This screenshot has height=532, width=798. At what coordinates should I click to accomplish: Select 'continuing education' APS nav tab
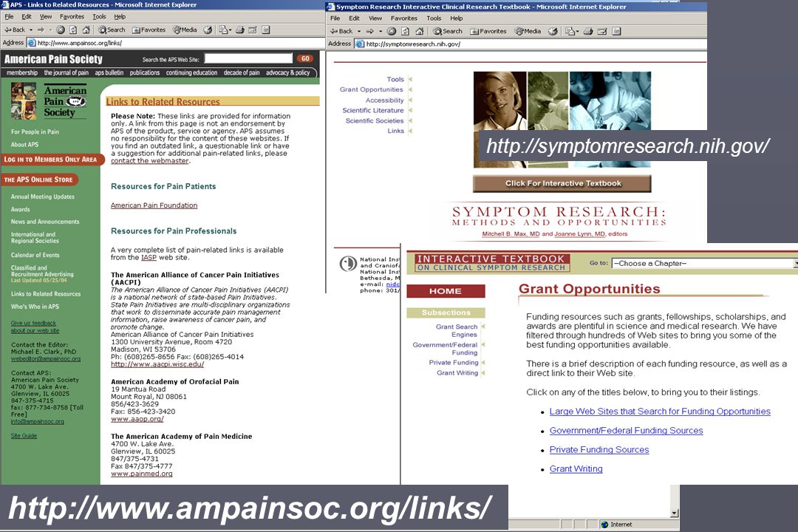pos(191,73)
